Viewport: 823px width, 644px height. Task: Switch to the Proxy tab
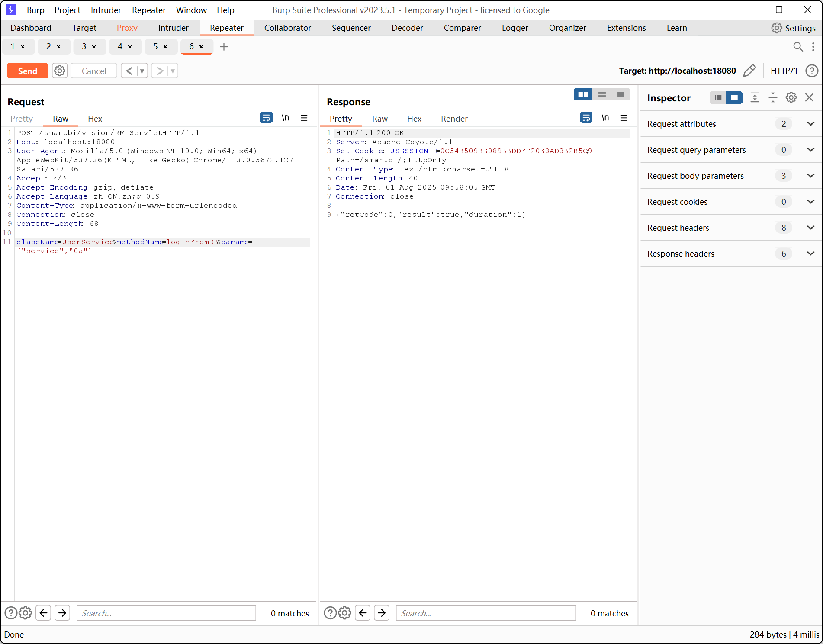[127, 28]
